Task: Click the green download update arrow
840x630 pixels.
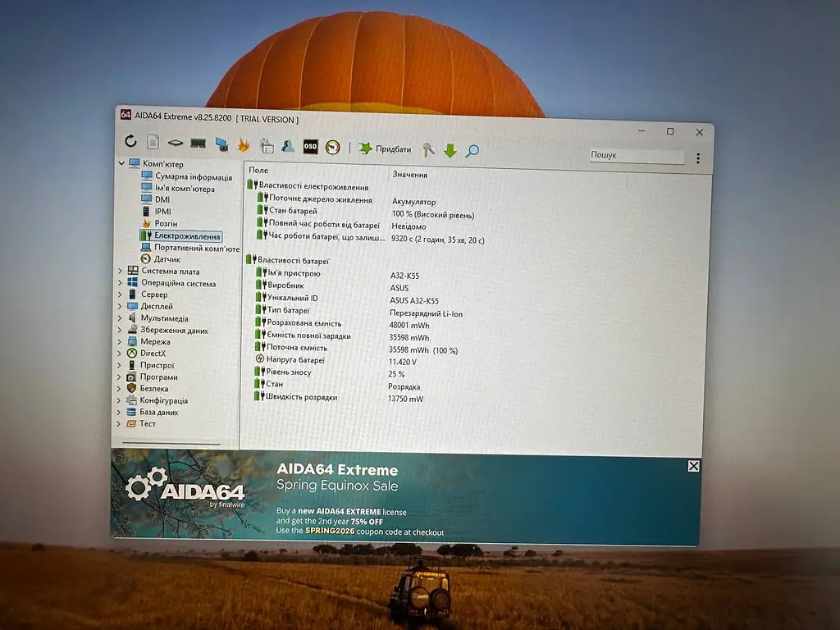Action: click(x=450, y=151)
